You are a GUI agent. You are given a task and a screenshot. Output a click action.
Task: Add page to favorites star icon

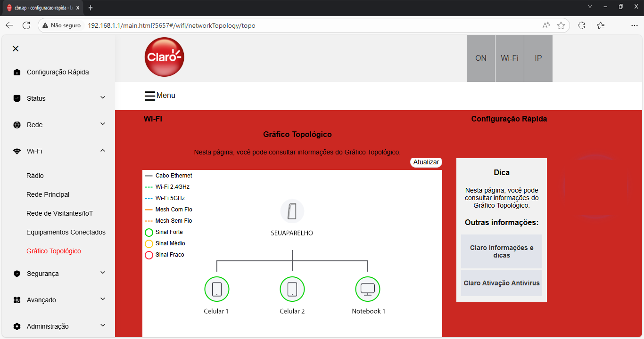[561, 25]
